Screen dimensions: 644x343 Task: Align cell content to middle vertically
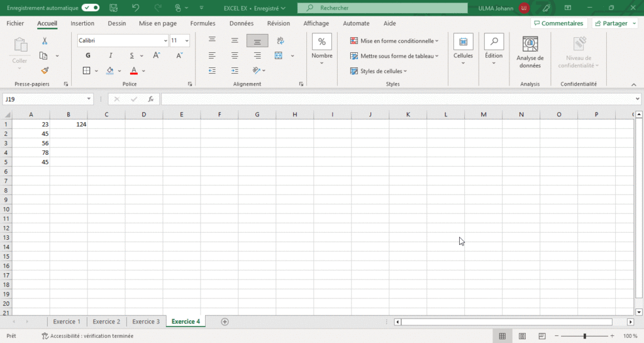[x=235, y=40]
